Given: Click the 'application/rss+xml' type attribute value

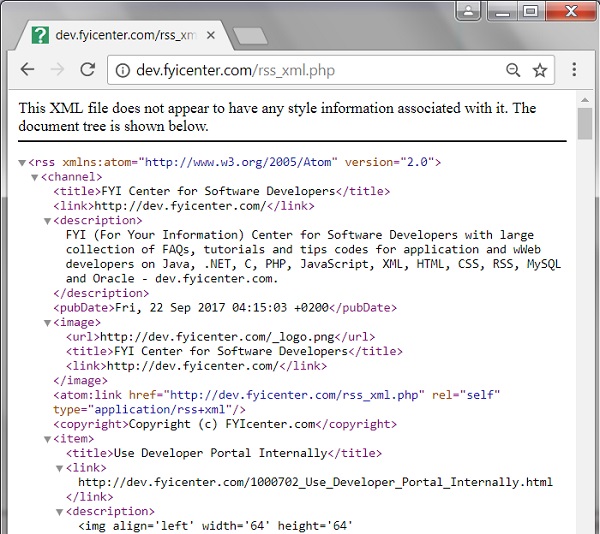Looking at the screenshot, I should [160, 410].
